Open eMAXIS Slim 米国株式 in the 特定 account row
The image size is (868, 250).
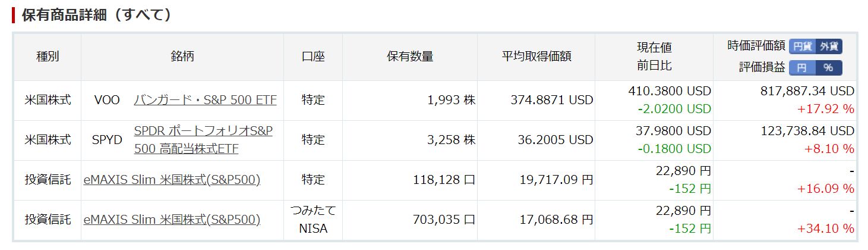point(172,180)
